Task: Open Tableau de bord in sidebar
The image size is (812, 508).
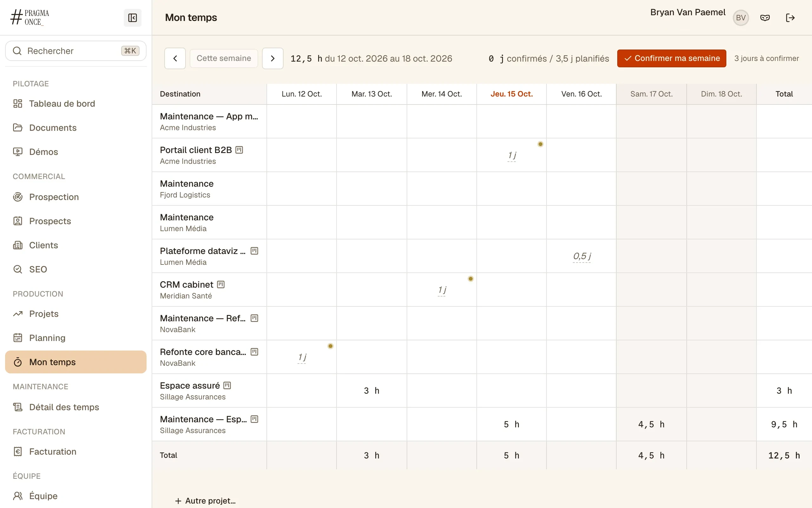Action: point(76,104)
